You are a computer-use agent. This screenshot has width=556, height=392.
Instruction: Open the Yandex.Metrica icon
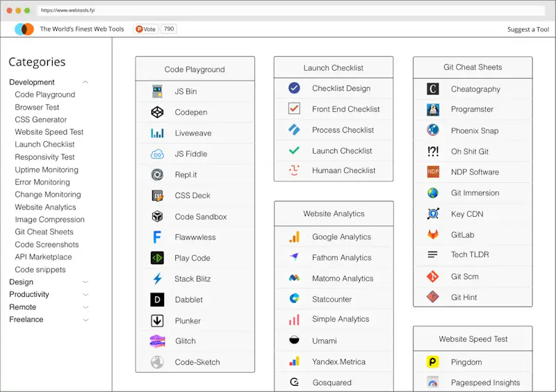point(294,361)
